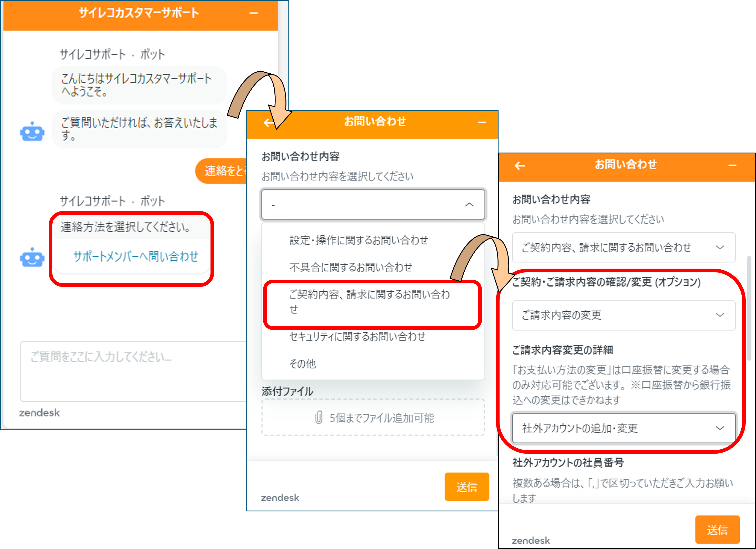Screen dimensions: 756x549
Task: Click the back arrow on the rightmost お問い合わせ panel
Action: coord(520,165)
